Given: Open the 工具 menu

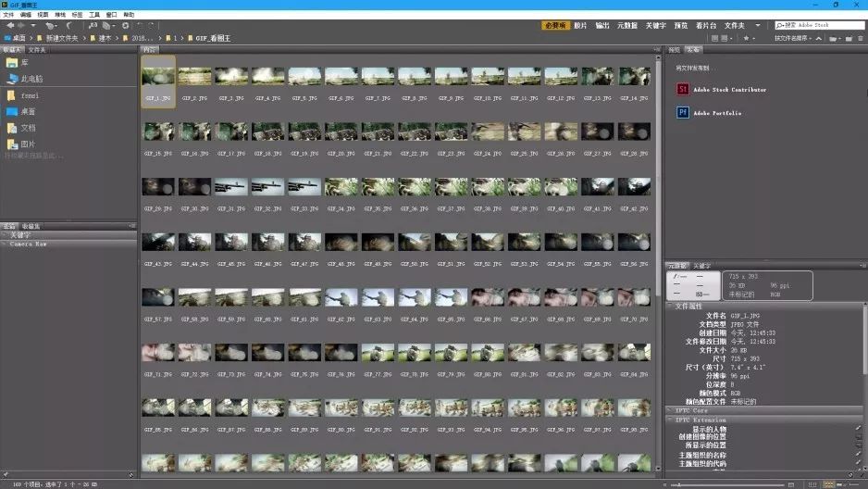Looking at the screenshot, I should tap(94, 15).
